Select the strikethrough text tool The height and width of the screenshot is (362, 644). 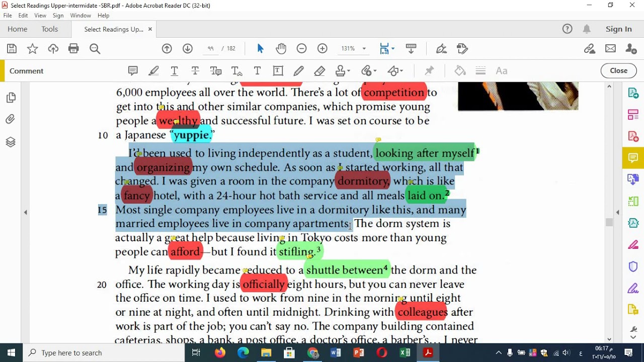tap(195, 71)
